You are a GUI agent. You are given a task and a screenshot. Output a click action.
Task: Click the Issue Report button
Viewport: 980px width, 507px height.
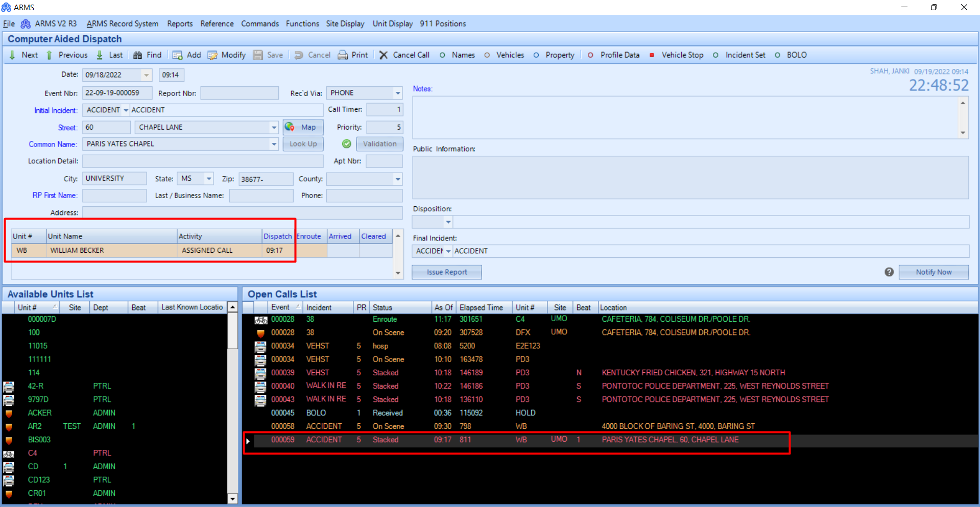(x=446, y=272)
